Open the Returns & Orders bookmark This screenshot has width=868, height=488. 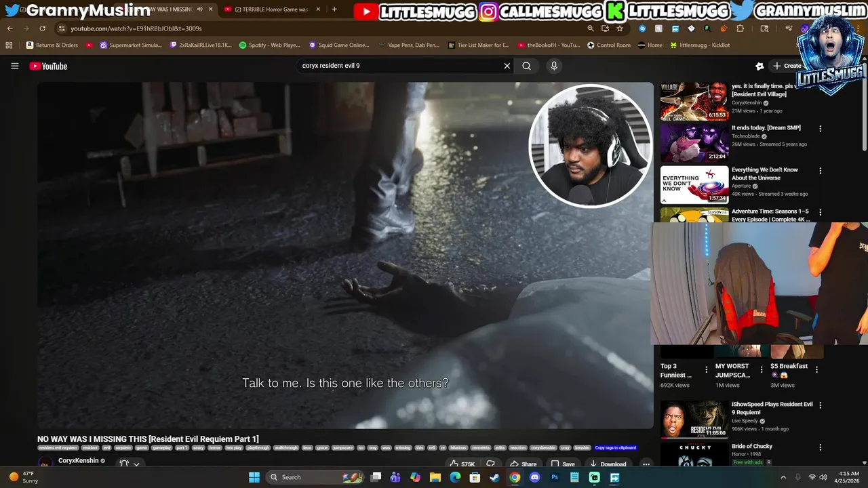(x=52, y=45)
